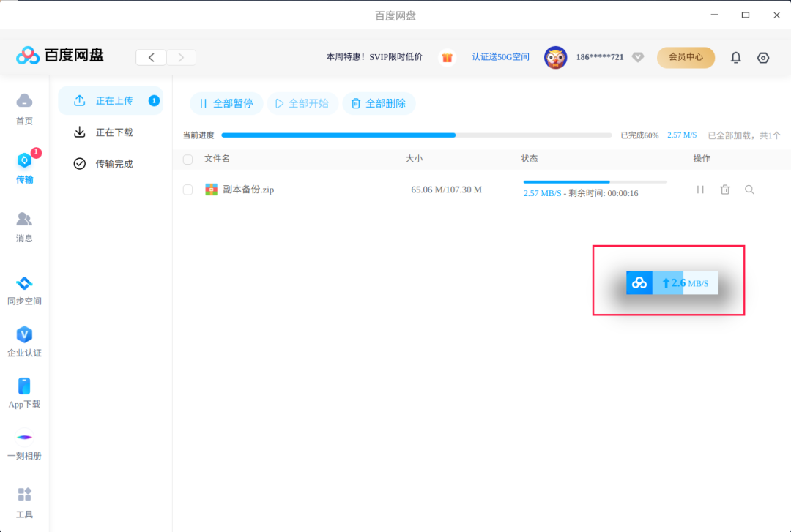The width and height of the screenshot is (791, 532).
Task: Click the 状态 column header
Action: 530,159
